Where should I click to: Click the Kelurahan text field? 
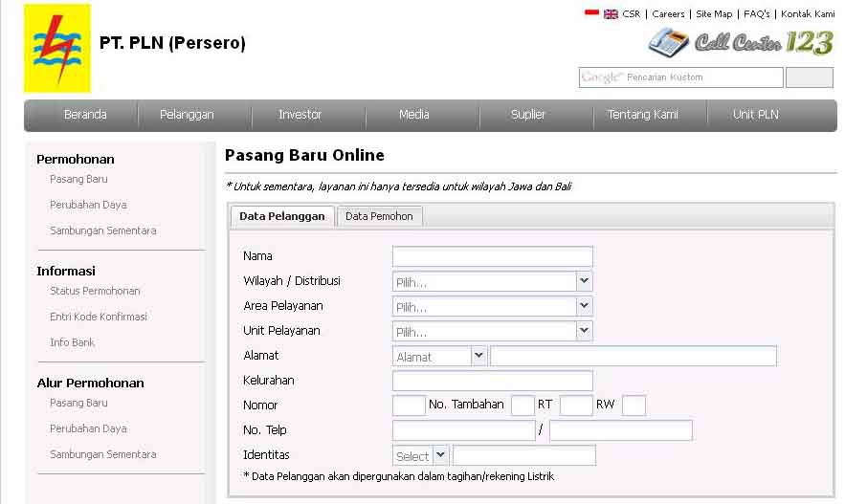pos(493,381)
